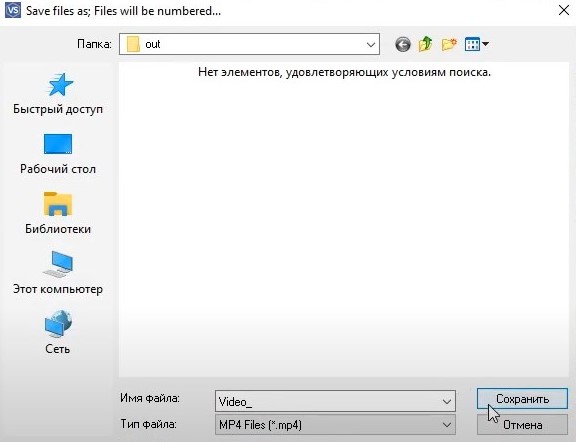Open the View menu icon dropdown

tap(476, 44)
